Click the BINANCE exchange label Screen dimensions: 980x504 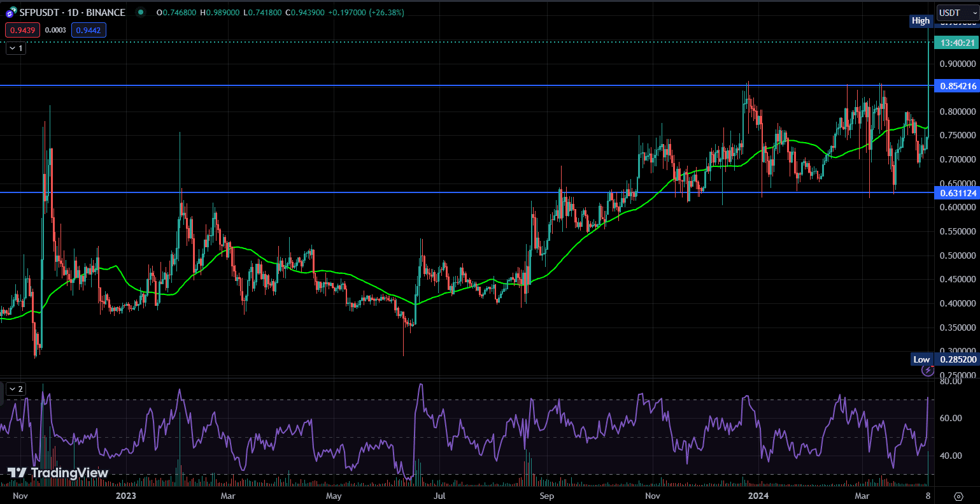coord(106,12)
